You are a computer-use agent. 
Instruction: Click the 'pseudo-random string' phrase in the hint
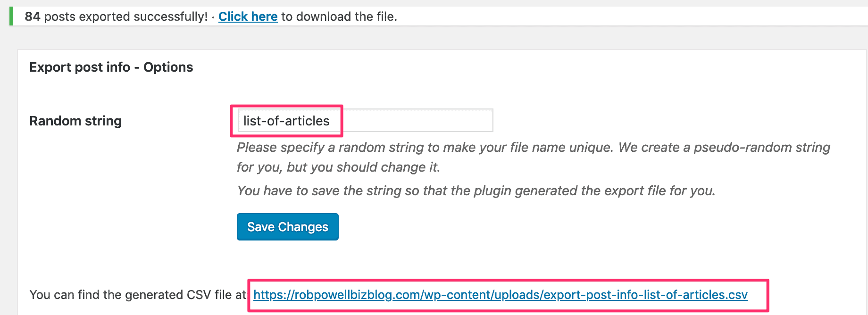point(761,148)
